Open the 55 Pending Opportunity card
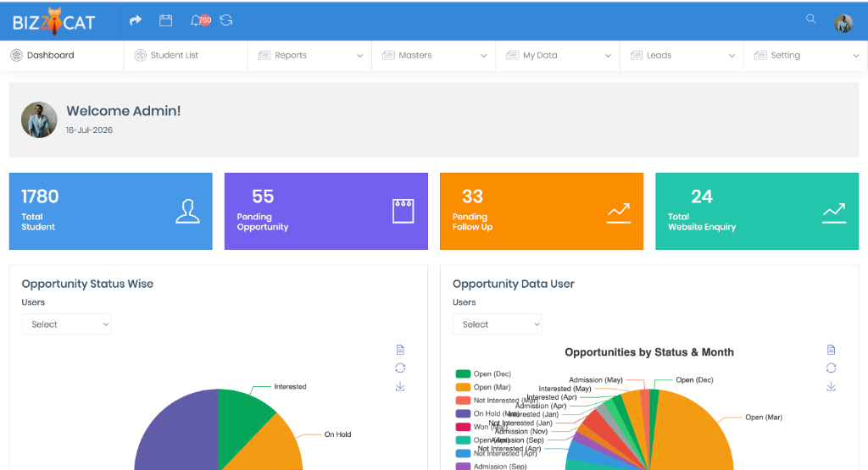Screen dimensions: 868x470 [326, 211]
